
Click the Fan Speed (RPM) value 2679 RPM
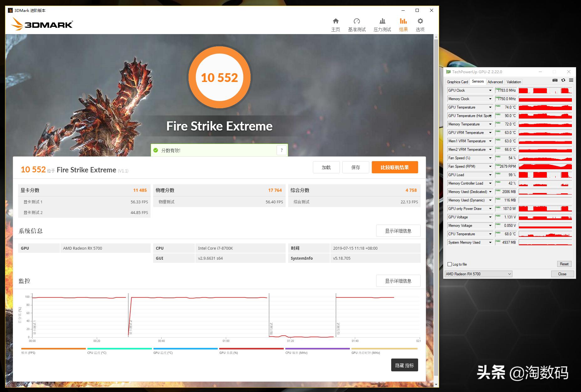coord(506,166)
